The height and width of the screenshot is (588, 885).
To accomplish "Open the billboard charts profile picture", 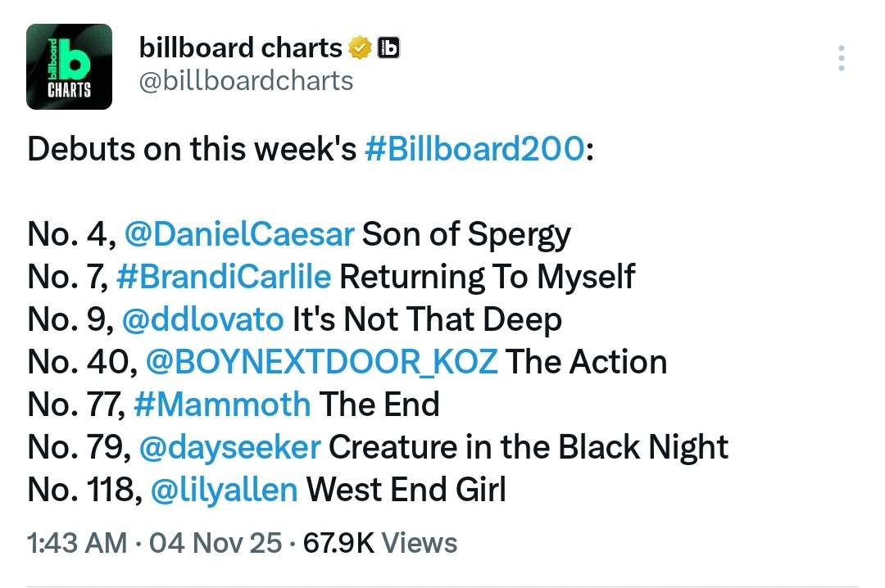I will tap(69, 67).
